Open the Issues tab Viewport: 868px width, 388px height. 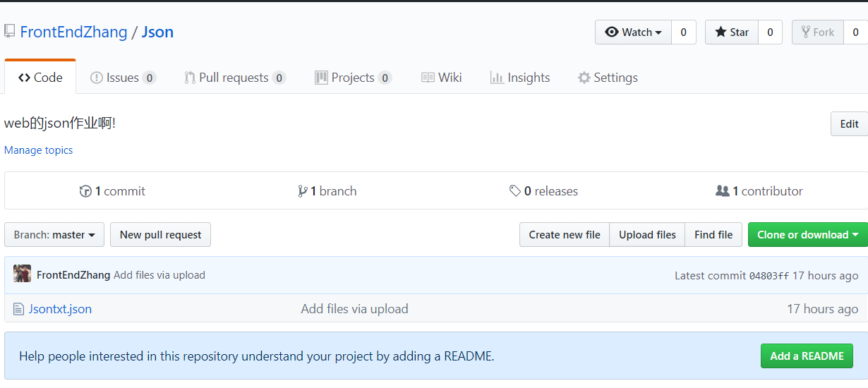point(123,78)
